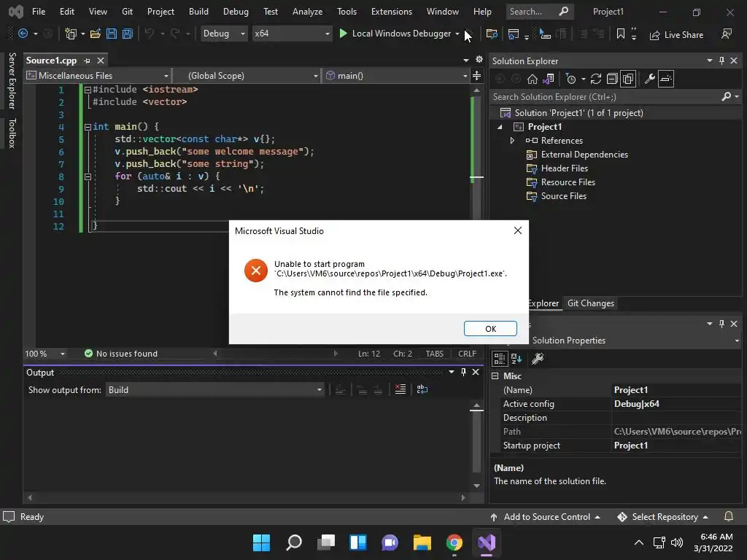Collapse the Misc category in Properties
This screenshot has height=560, width=747.
495,376
